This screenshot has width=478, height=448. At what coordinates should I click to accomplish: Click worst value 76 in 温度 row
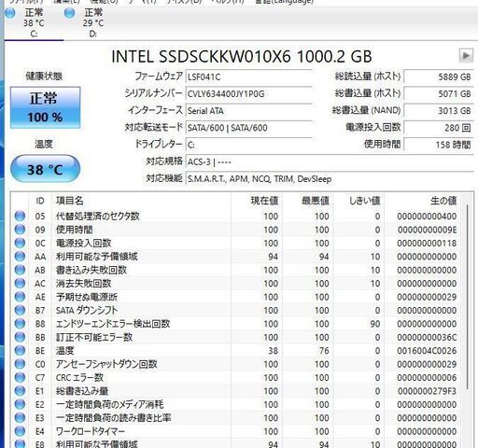324,351
